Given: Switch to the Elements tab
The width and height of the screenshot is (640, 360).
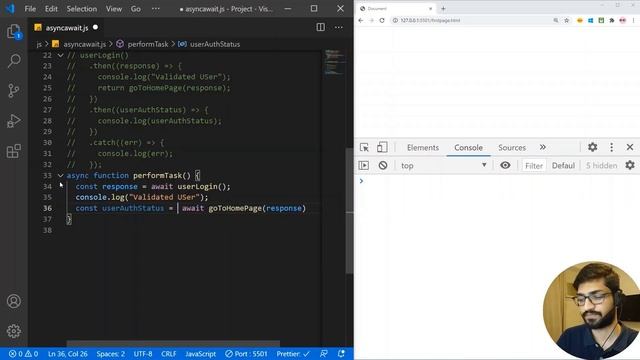Looking at the screenshot, I should tap(423, 148).
